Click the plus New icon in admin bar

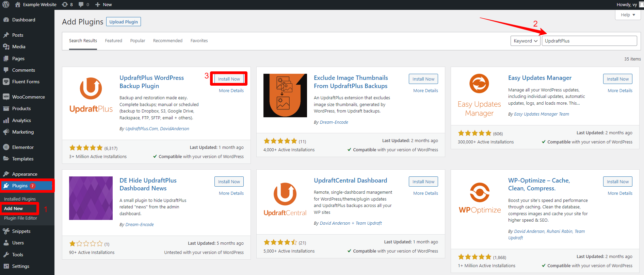click(97, 4)
